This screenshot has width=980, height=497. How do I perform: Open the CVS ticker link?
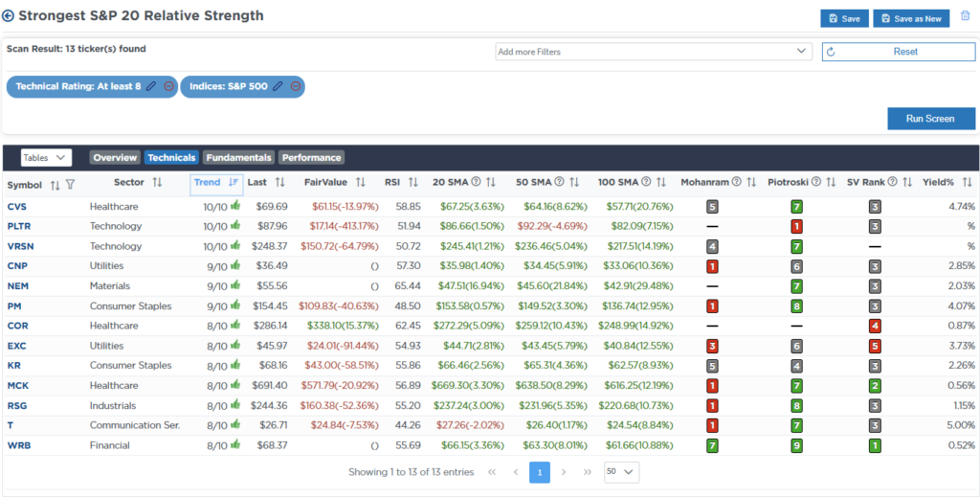point(17,206)
